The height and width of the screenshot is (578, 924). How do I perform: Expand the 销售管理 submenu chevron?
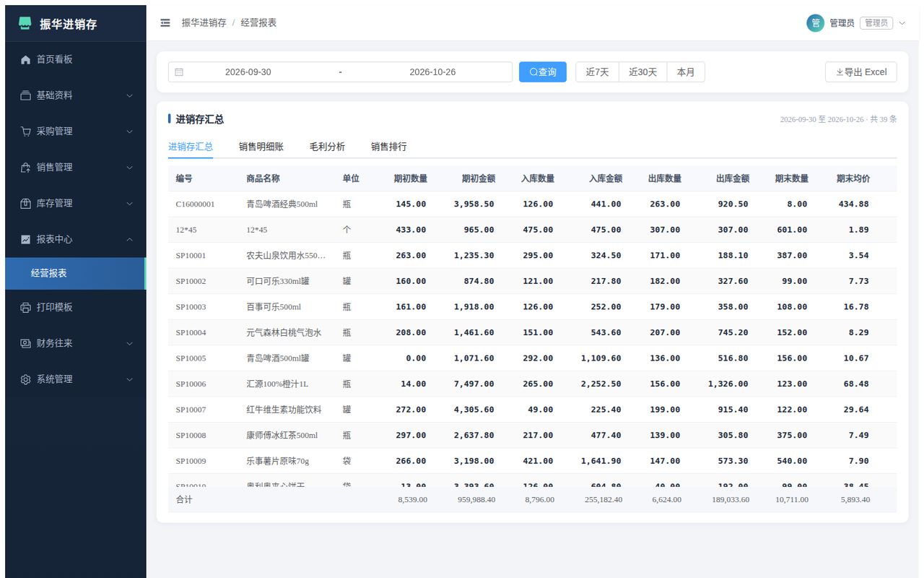click(130, 167)
